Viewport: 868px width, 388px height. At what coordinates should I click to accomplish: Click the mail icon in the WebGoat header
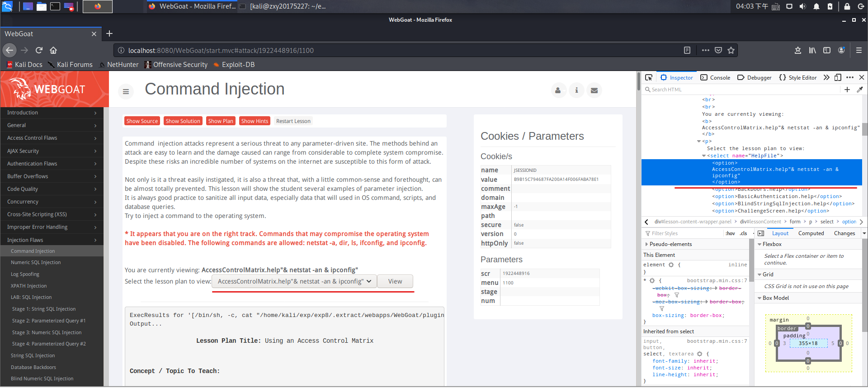[594, 90]
